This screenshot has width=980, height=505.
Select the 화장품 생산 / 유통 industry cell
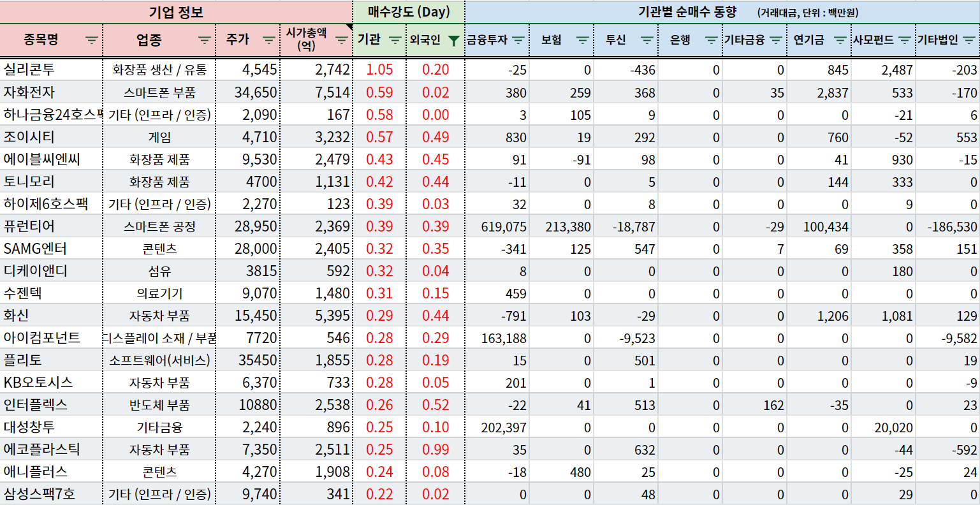point(159,70)
